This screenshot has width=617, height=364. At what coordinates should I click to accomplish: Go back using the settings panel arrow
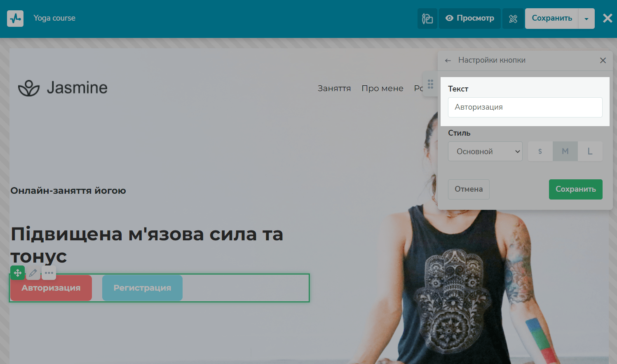[x=448, y=61]
